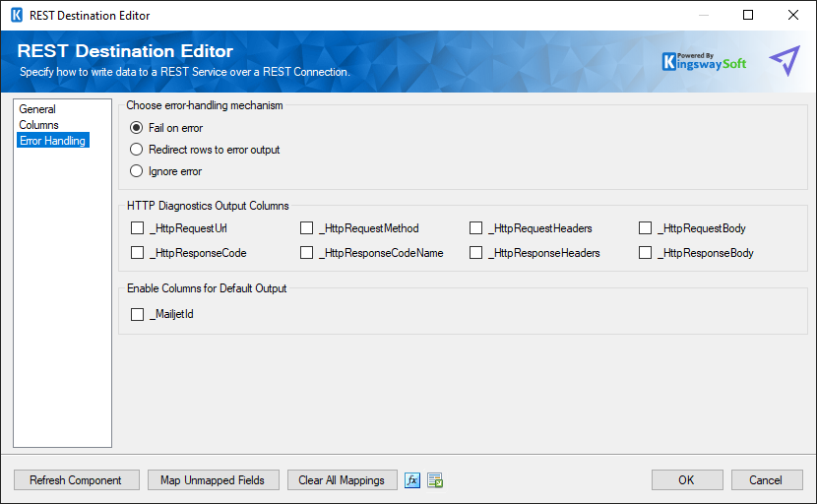Screen dimensions: 817x504
Task: Select the Fail on error option
Action: point(136,128)
